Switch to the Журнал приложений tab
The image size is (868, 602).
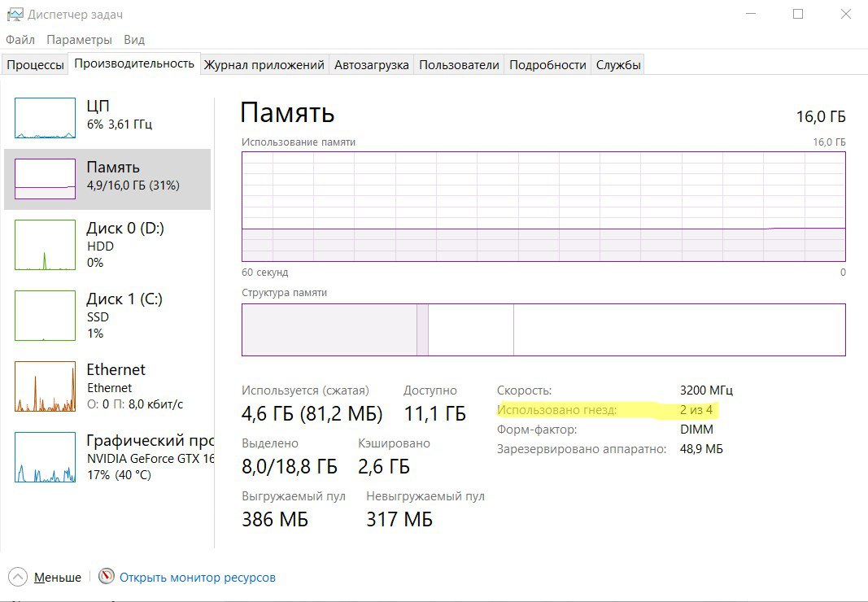(264, 65)
